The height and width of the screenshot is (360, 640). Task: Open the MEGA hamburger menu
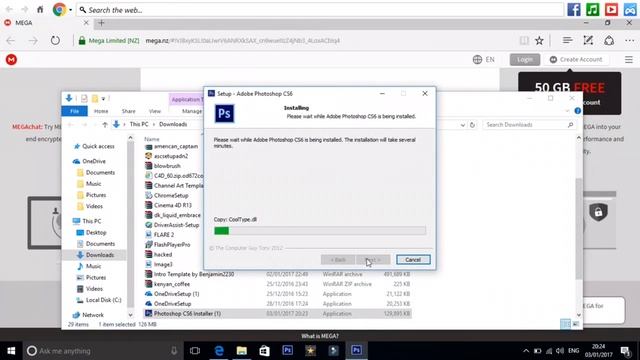(x=629, y=60)
